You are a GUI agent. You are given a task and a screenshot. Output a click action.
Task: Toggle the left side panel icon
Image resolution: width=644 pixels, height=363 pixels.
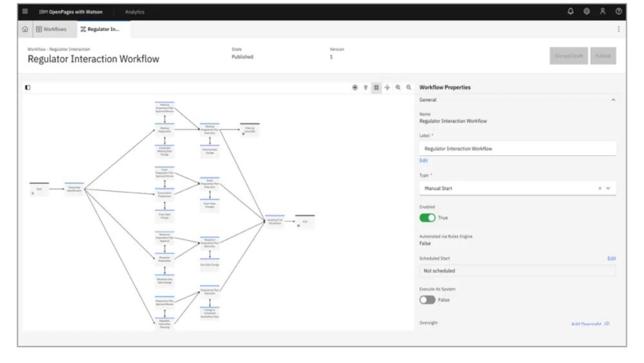tap(28, 87)
